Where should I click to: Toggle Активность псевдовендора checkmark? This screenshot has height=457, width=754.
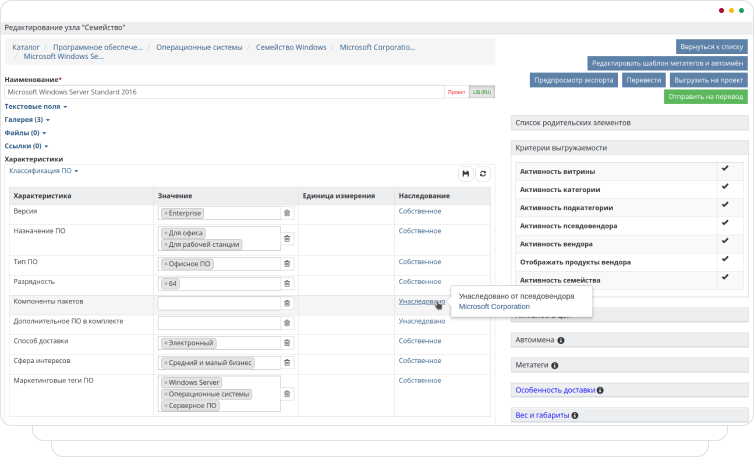pos(725,222)
